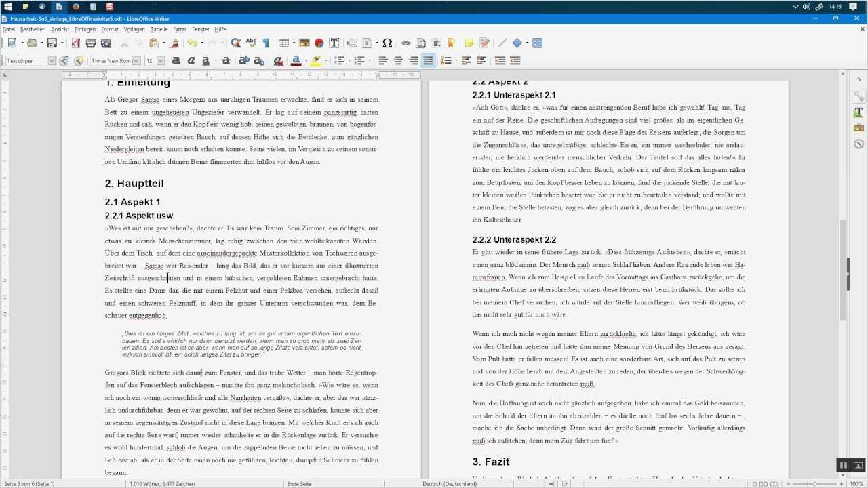Toggle formatting marks (pilcrow)
This screenshot has width=868, height=488.
(x=266, y=43)
